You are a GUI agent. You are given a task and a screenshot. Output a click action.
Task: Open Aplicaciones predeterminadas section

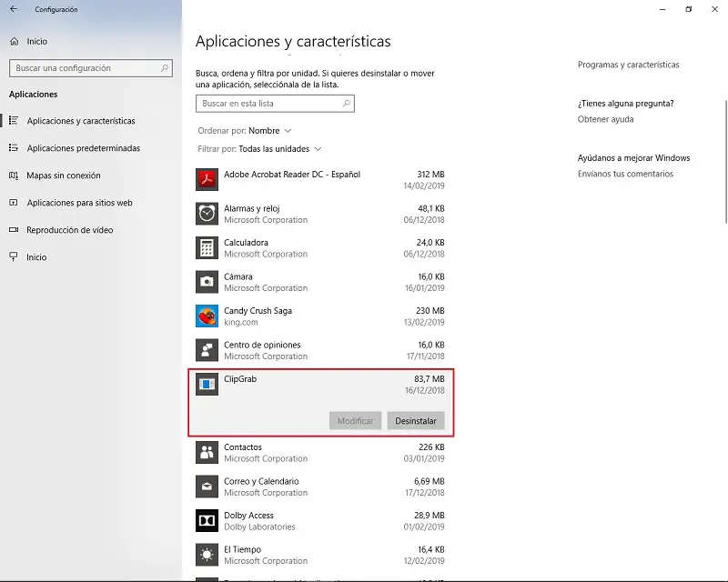(84, 148)
